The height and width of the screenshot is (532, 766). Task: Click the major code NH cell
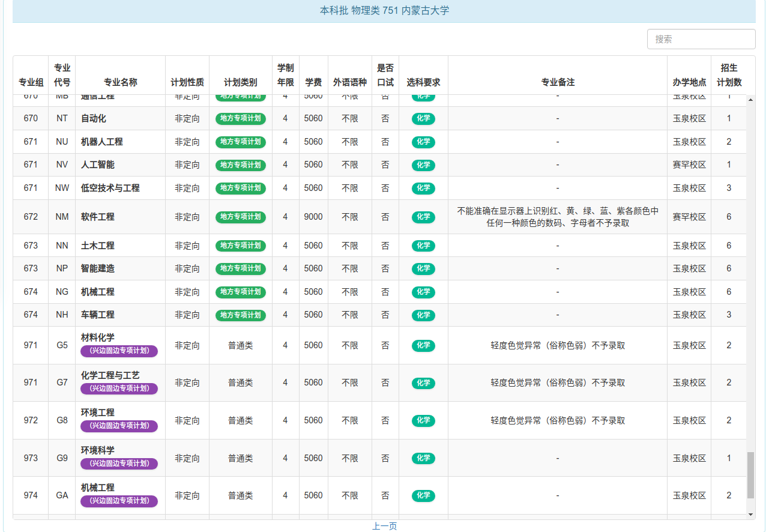[62, 315]
